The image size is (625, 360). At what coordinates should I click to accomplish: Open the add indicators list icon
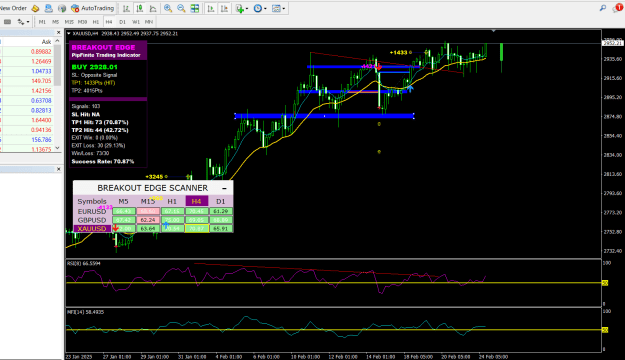(240, 8)
